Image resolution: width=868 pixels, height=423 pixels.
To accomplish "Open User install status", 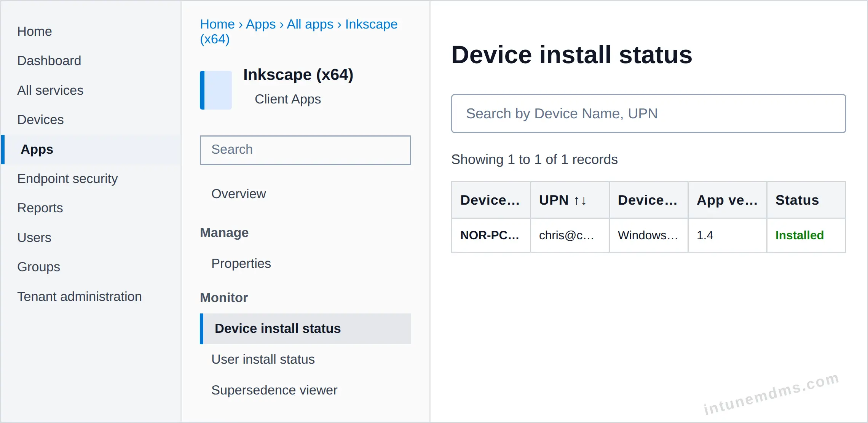I will point(263,359).
